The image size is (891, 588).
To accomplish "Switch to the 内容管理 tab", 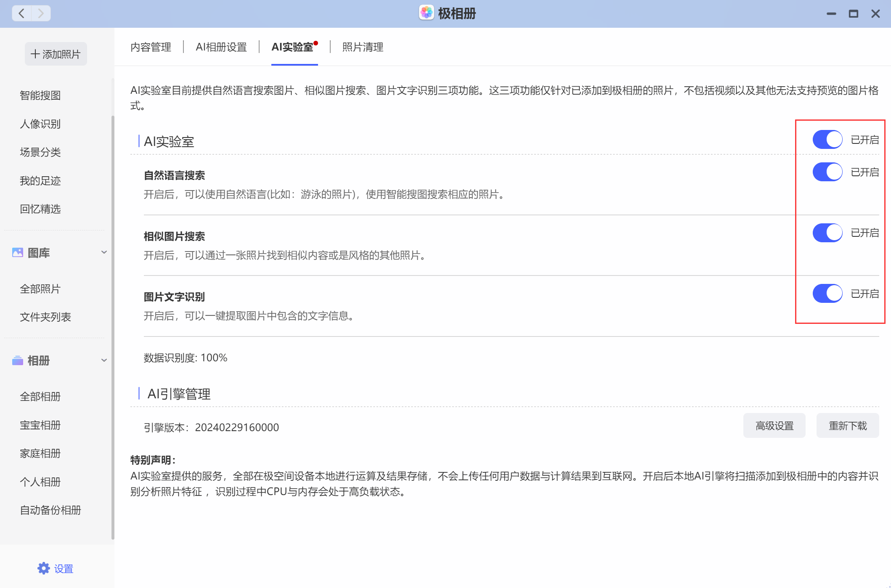I will [x=151, y=47].
